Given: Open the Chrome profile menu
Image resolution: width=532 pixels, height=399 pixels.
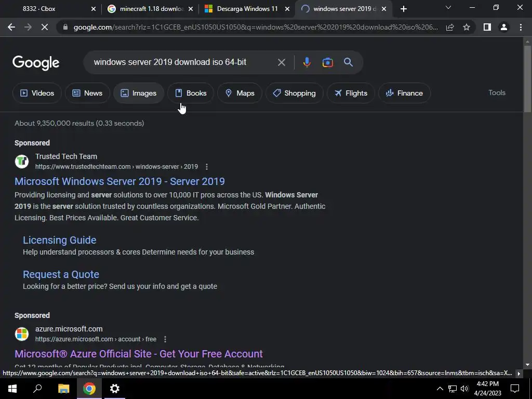Looking at the screenshot, I should (x=504, y=27).
